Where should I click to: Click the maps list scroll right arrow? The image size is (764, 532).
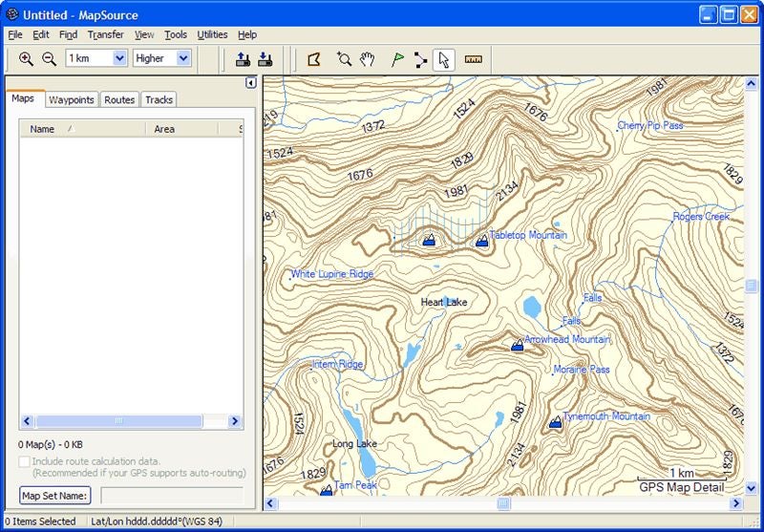click(x=235, y=421)
